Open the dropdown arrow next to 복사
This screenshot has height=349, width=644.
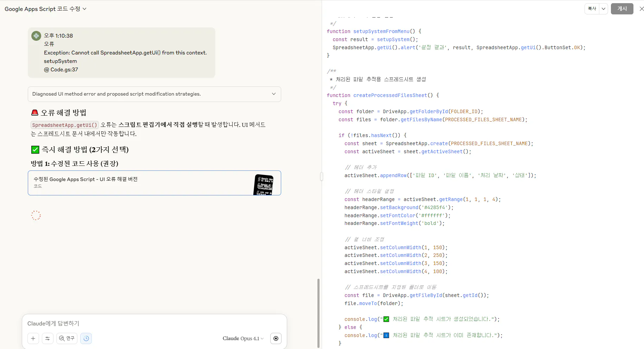(x=604, y=9)
